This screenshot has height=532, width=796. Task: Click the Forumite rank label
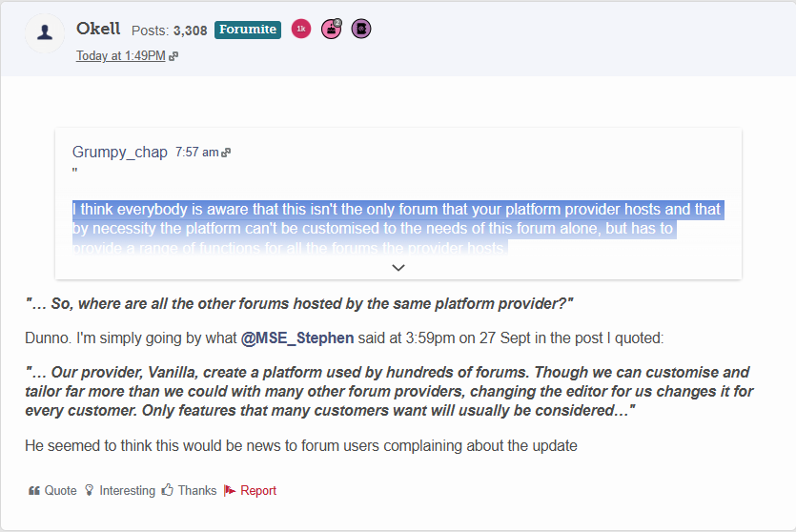pos(248,30)
